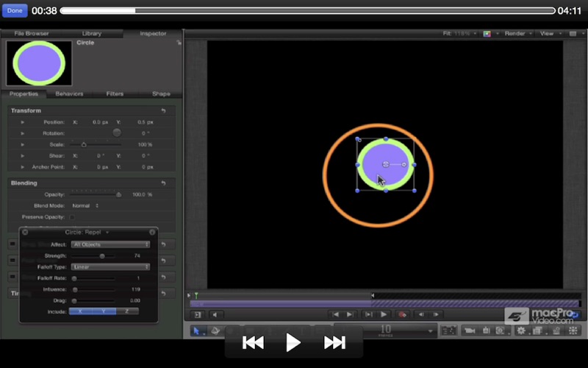Toggle the Z axis Include button
This screenshot has height=368, width=588.
[126, 311]
